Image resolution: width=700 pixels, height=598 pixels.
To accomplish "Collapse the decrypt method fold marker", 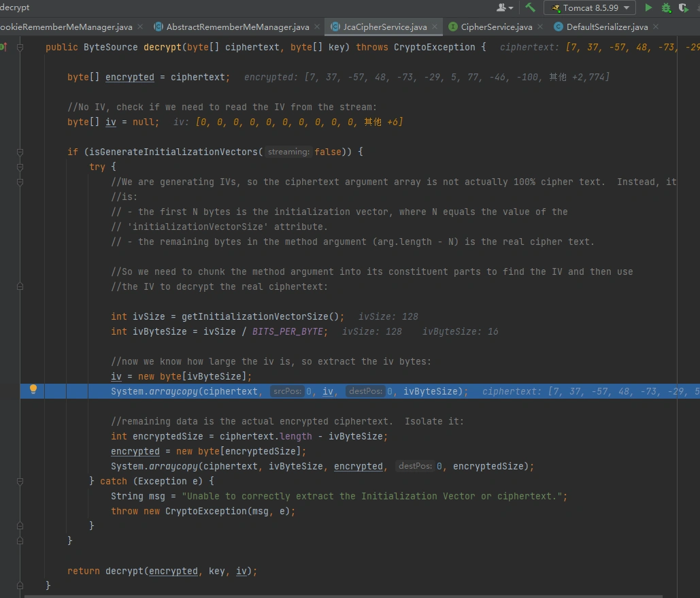I will [20, 48].
